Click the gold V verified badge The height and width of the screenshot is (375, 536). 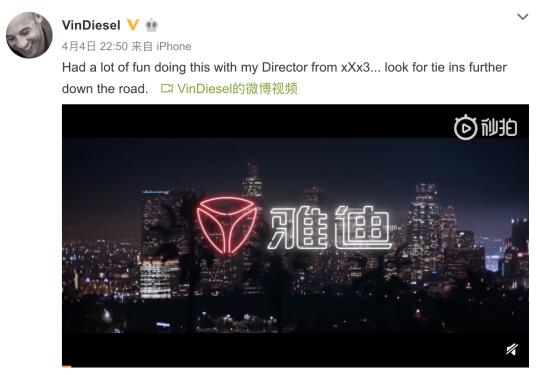(133, 25)
